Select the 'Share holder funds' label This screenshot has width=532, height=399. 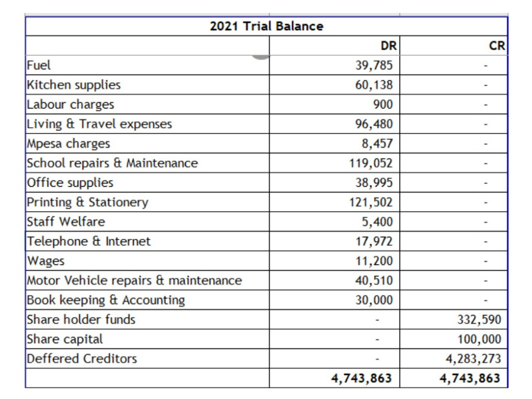(x=81, y=320)
